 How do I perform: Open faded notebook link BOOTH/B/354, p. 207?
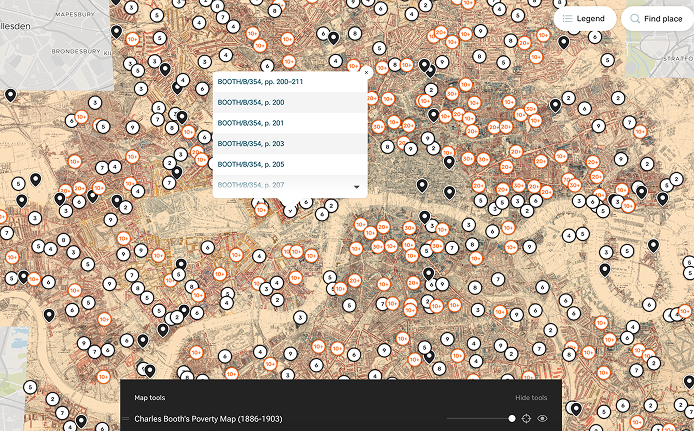click(x=251, y=185)
